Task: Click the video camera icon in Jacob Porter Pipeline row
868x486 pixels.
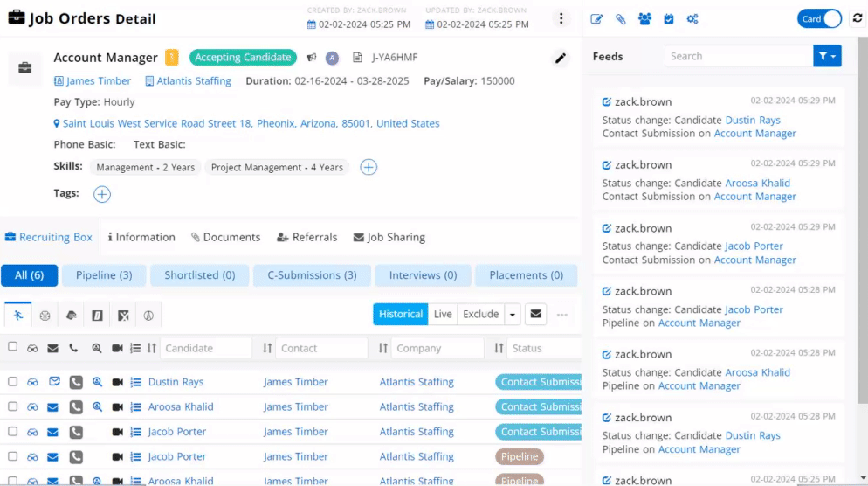Action: (117, 456)
